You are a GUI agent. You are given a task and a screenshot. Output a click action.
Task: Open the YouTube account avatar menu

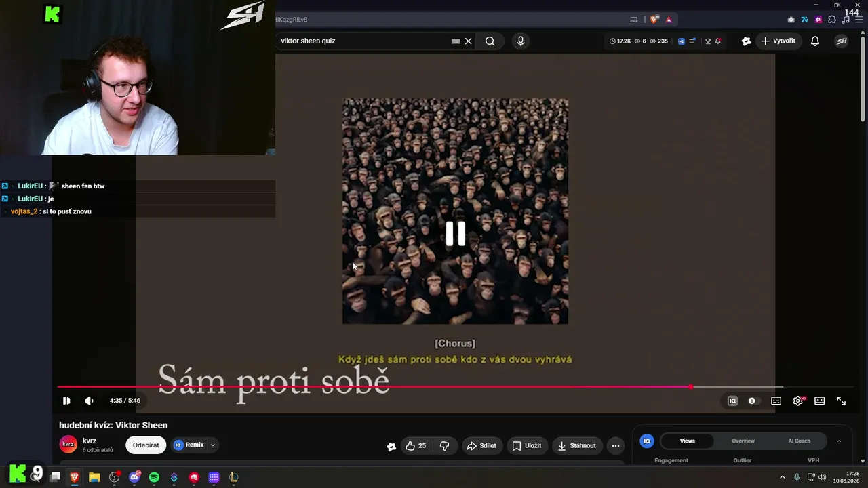coord(842,41)
